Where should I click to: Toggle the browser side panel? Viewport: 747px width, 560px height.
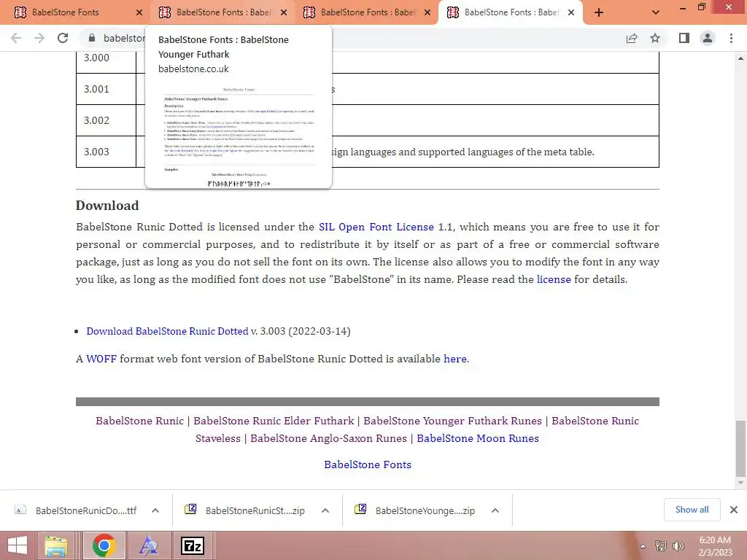684,38
